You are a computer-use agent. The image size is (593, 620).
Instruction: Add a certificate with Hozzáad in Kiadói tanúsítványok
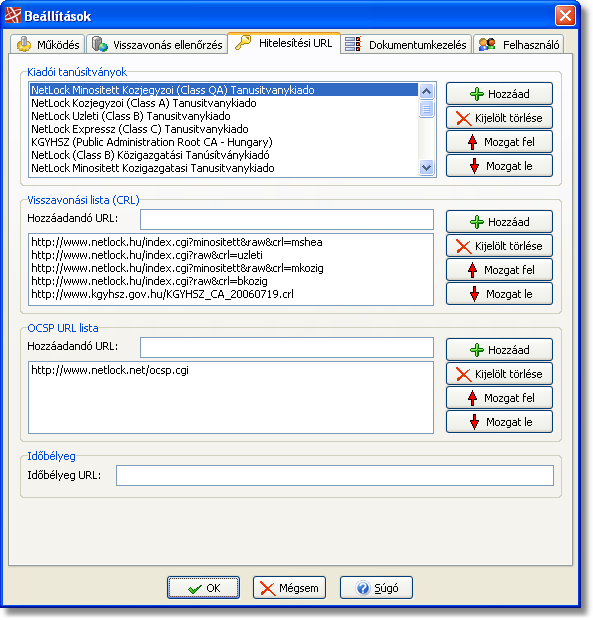tap(499, 94)
